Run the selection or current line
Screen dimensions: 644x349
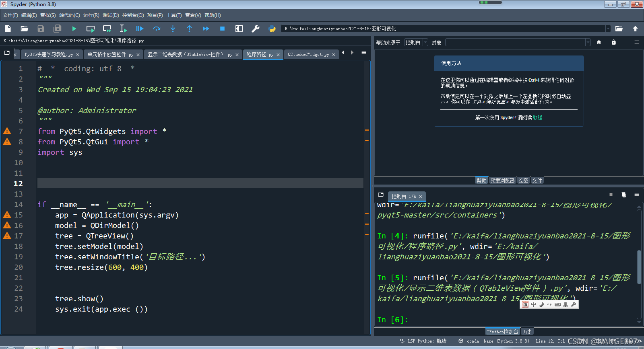point(123,29)
